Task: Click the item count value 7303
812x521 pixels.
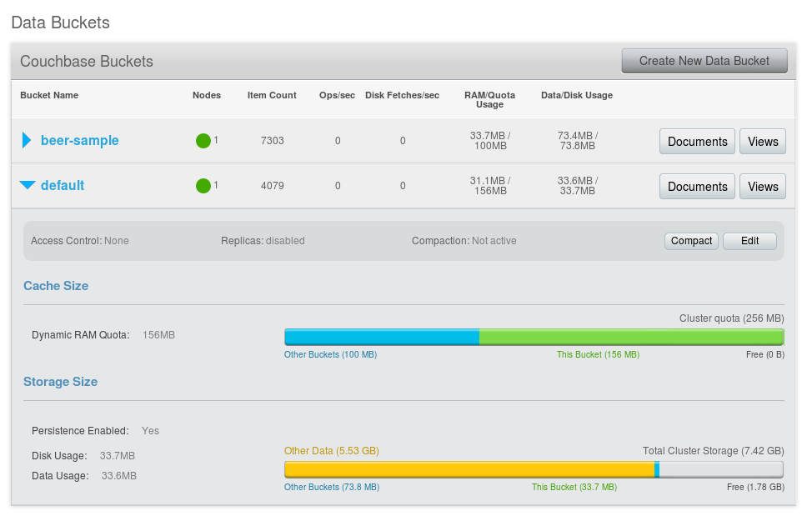Action: tap(273, 141)
